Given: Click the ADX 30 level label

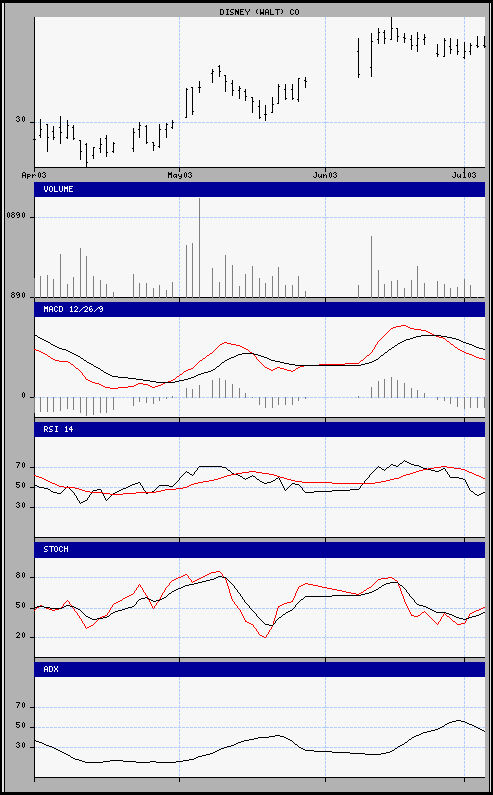Looking at the screenshot, I should click(x=21, y=745).
